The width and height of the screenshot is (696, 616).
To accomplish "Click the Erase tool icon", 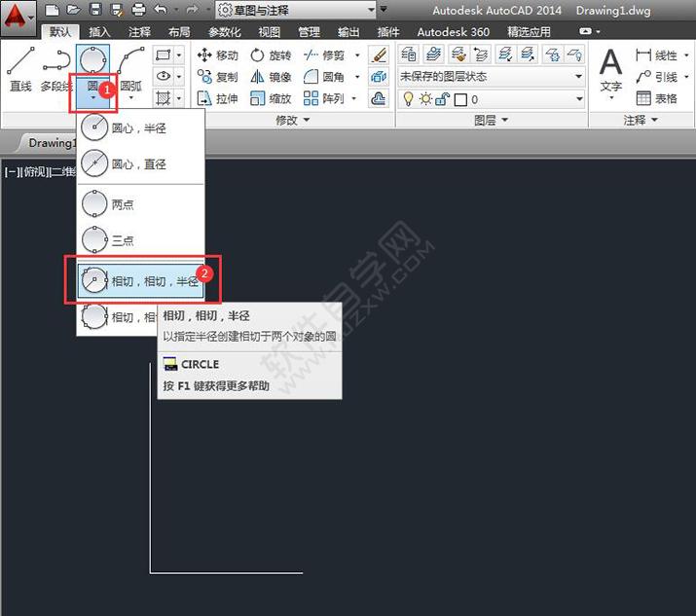I will click(379, 55).
